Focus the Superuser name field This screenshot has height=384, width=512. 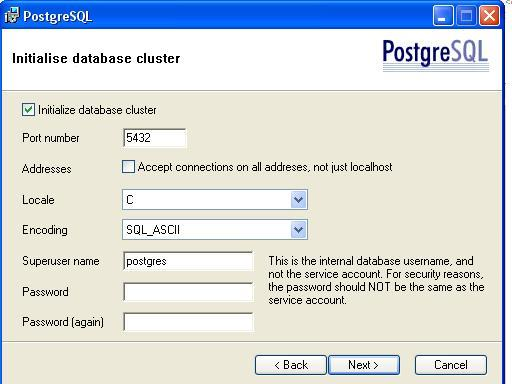click(x=188, y=261)
